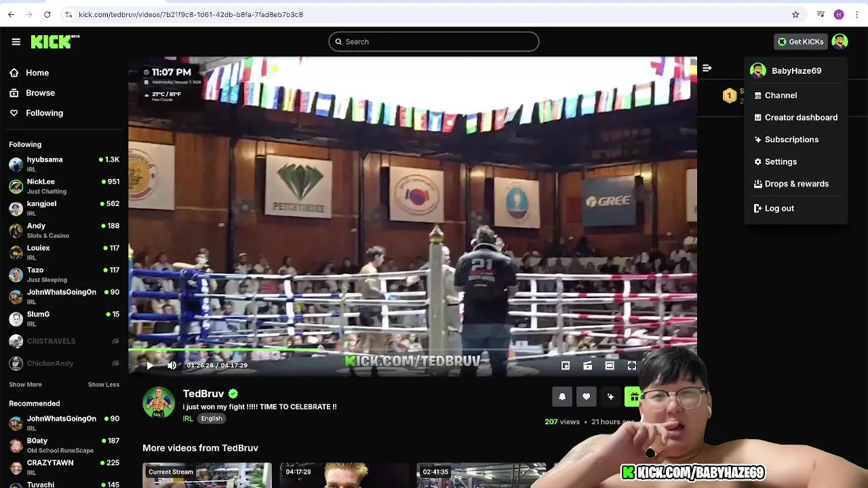Open Tazo's Just Sleeping channel
The width and height of the screenshot is (868, 488).
[x=64, y=274]
